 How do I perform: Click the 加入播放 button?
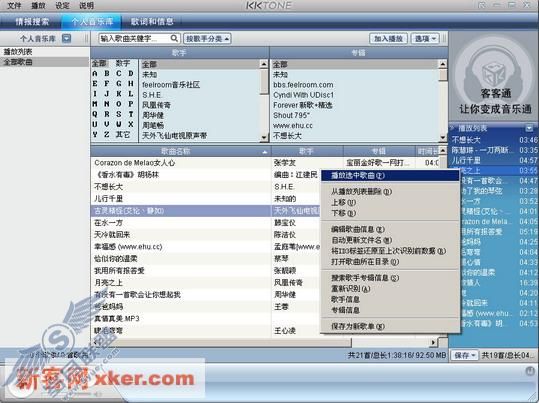(388, 39)
